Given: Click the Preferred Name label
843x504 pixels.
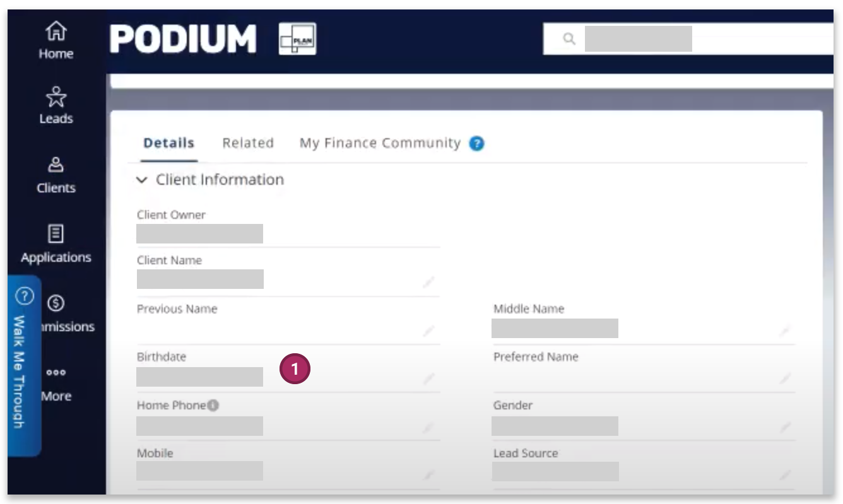Looking at the screenshot, I should point(536,357).
